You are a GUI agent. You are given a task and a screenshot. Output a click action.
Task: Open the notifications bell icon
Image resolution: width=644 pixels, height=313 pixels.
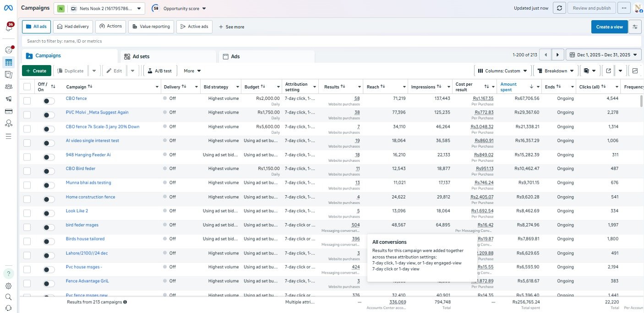[x=9, y=28]
